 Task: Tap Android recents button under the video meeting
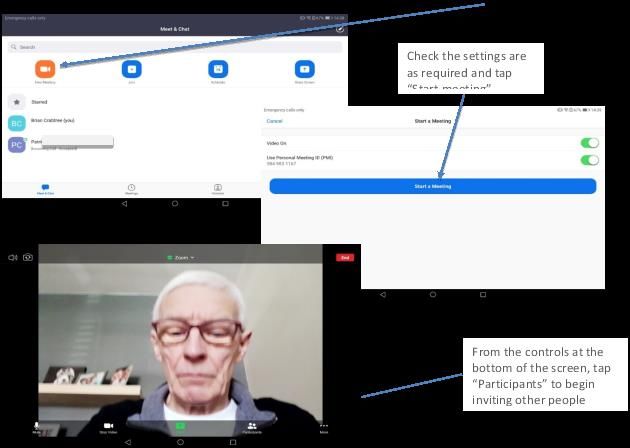click(233, 442)
